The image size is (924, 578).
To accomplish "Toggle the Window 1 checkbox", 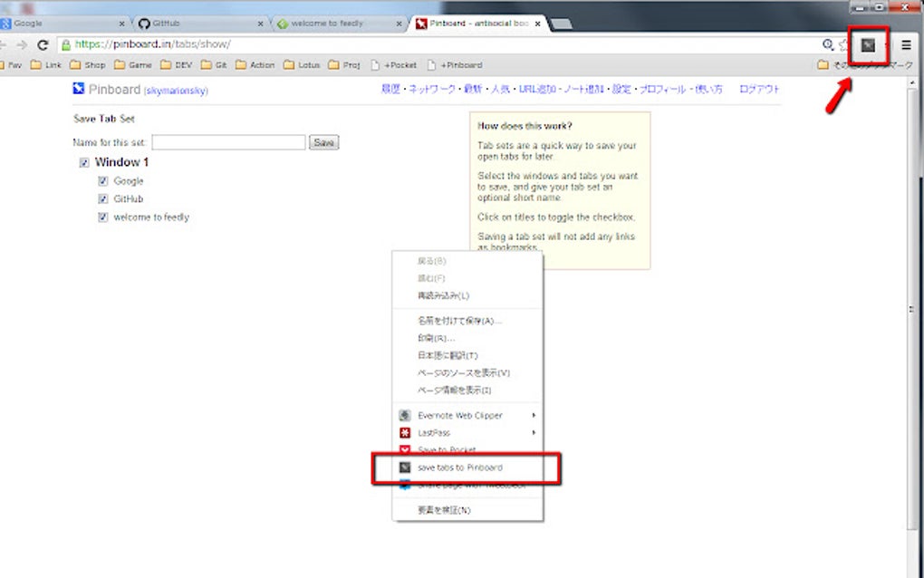I will (84, 162).
